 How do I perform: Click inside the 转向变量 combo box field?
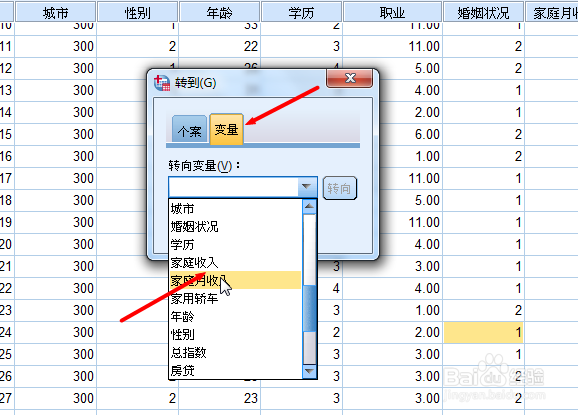pyautogui.click(x=234, y=187)
